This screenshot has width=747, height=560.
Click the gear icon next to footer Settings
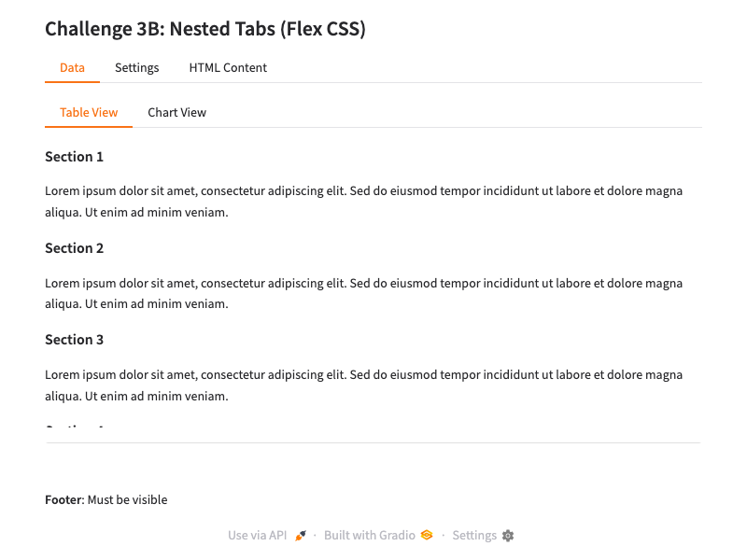(x=508, y=536)
